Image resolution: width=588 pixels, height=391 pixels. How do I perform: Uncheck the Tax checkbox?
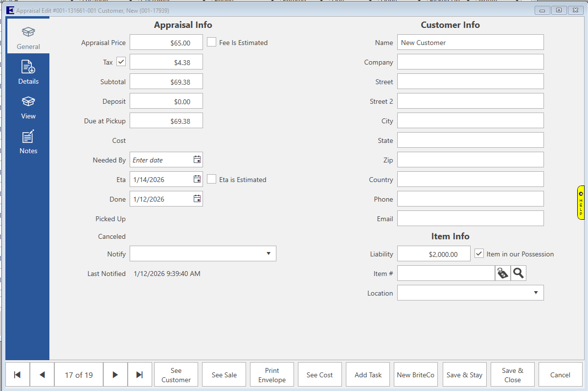(121, 62)
